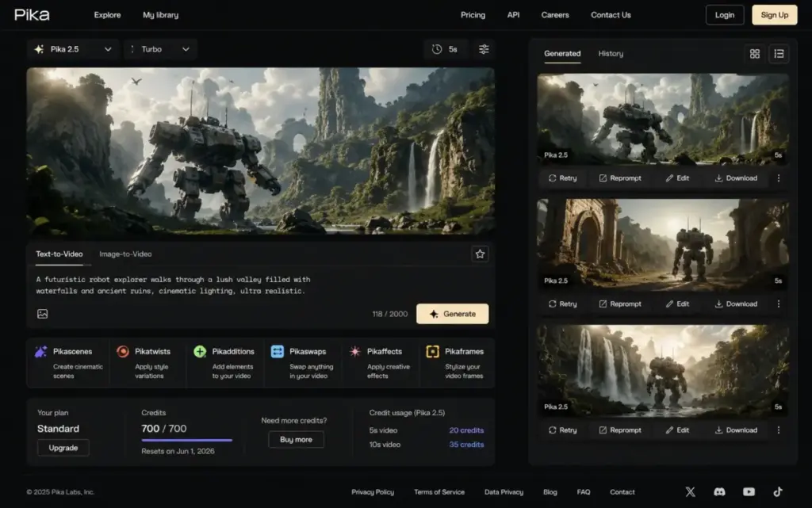Click the Upgrade plan button
The image size is (812, 508).
pyautogui.click(x=63, y=448)
